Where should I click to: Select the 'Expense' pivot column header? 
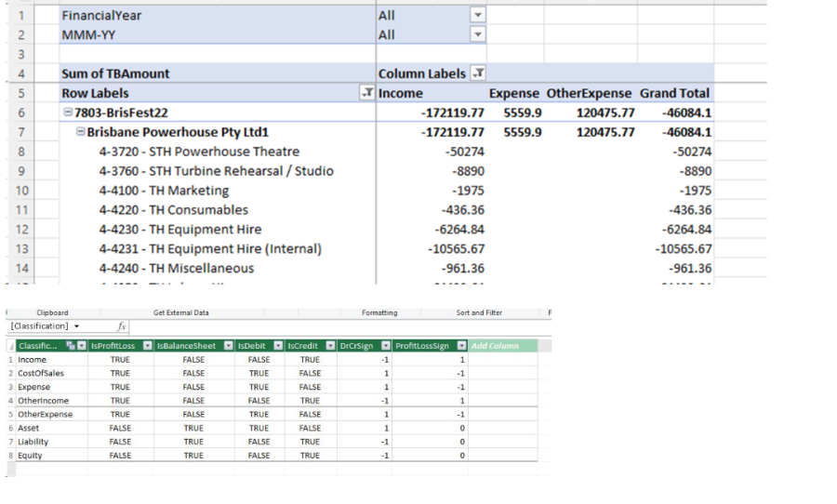[514, 93]
